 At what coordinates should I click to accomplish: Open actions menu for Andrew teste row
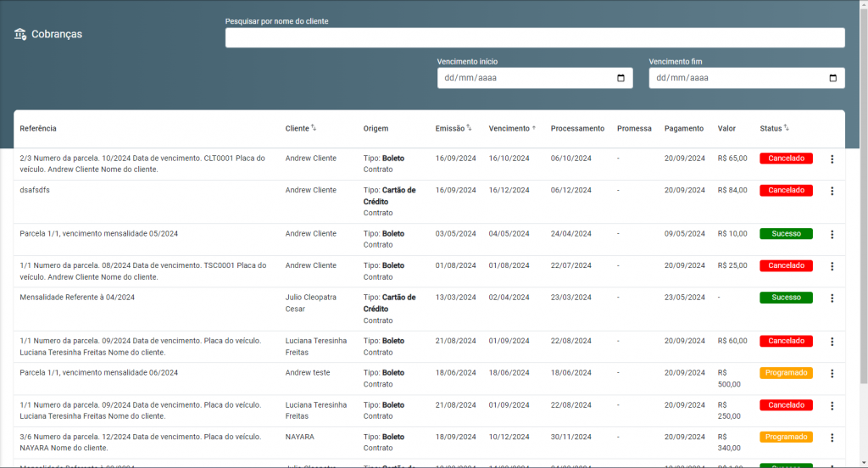[832, 373]
